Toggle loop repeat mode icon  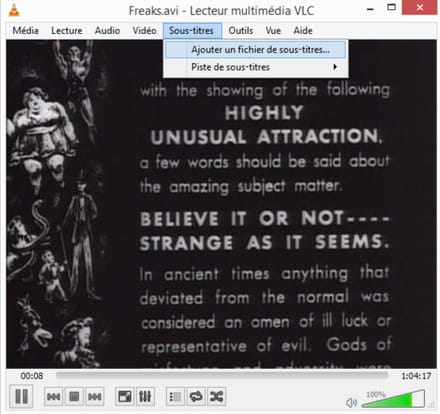tap(196, 396)
